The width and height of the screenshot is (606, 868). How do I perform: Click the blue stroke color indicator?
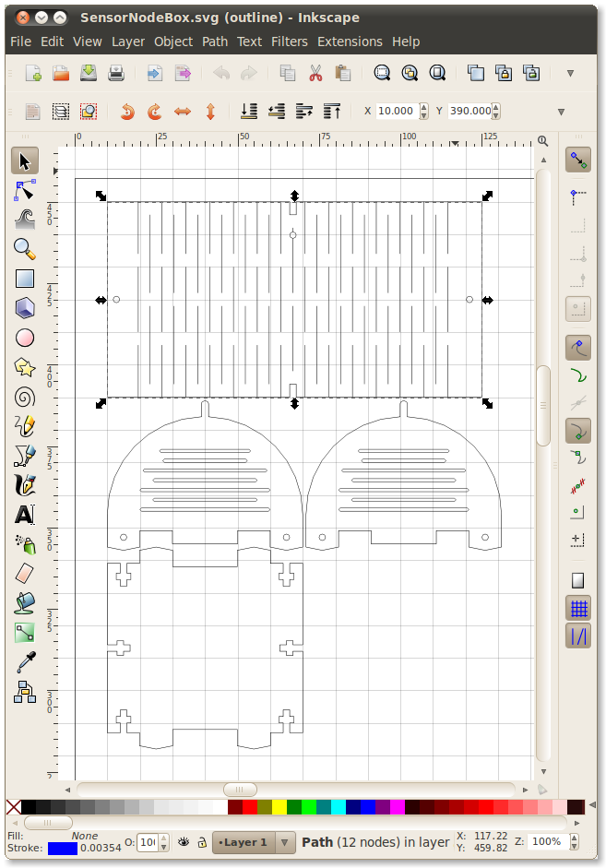[63, 849]
